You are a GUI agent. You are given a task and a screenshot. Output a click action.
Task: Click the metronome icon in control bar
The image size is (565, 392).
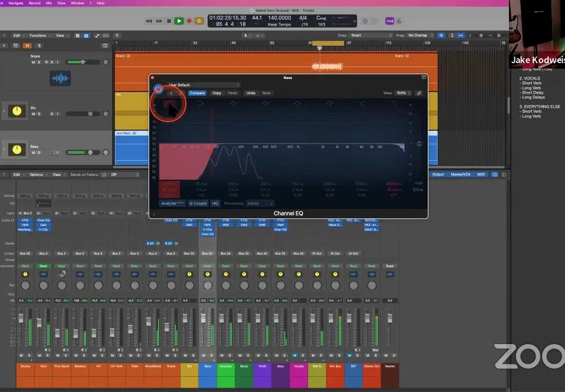tap(399, 21)
